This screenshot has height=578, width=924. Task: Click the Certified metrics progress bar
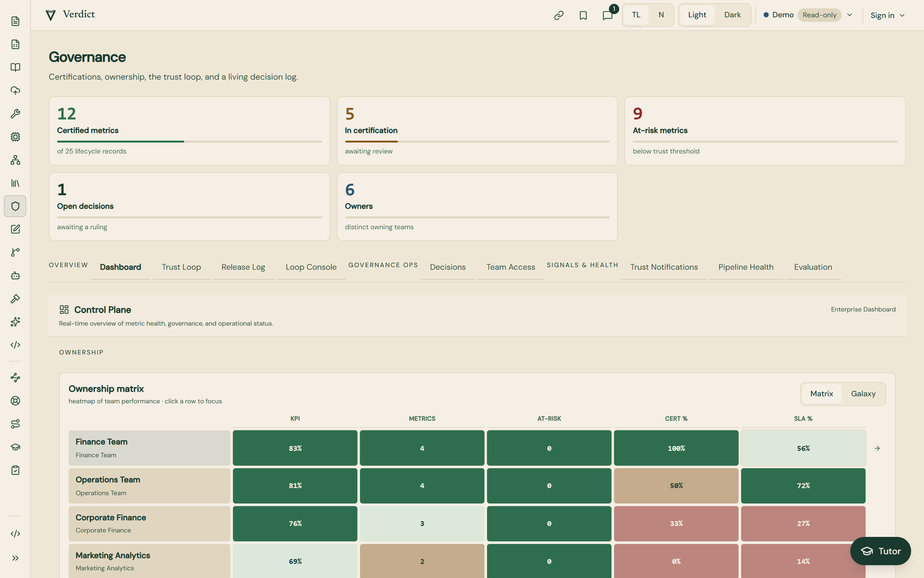point(189,141)
